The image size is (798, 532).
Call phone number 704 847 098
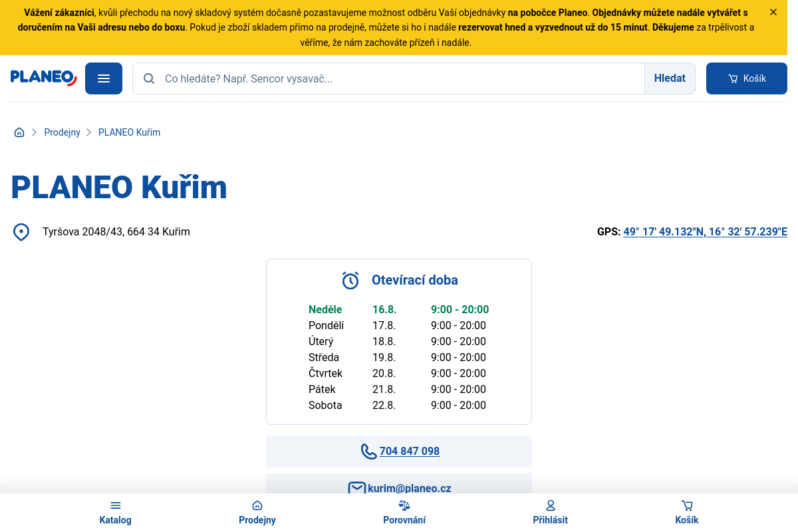(410, 451)
